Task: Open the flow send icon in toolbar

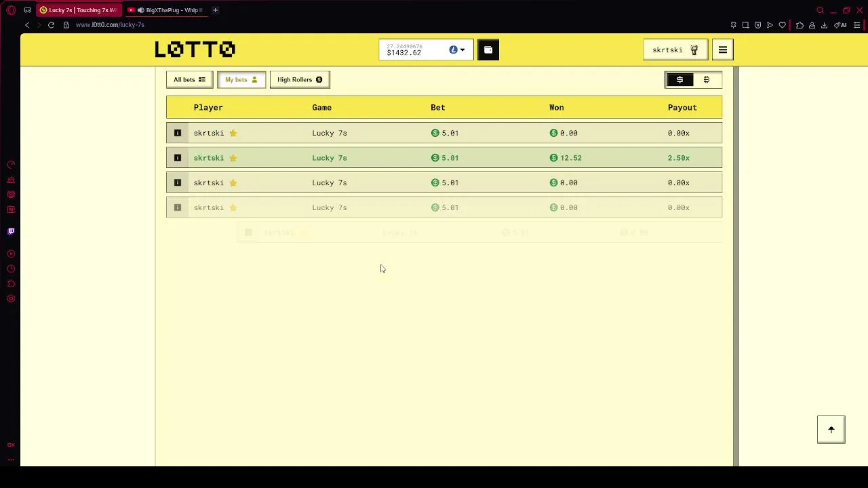Action: pyautogui.click(x=770, y=25)
